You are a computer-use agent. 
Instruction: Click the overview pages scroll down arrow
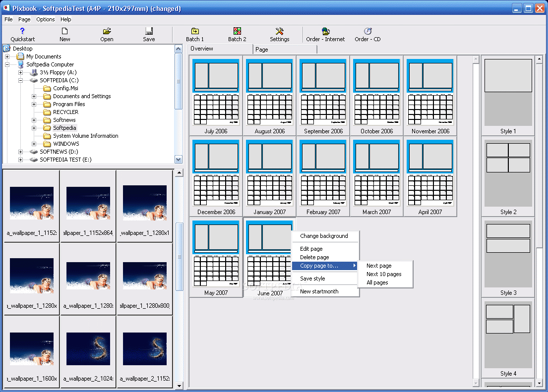click(x=476, y=383)
